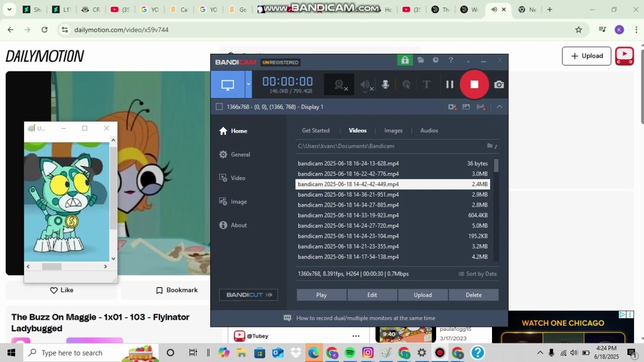The height and width of the screenshot is (362, 644).
Task: Collapse the Bandicam panel with up chevron
Action: [500, 107]
